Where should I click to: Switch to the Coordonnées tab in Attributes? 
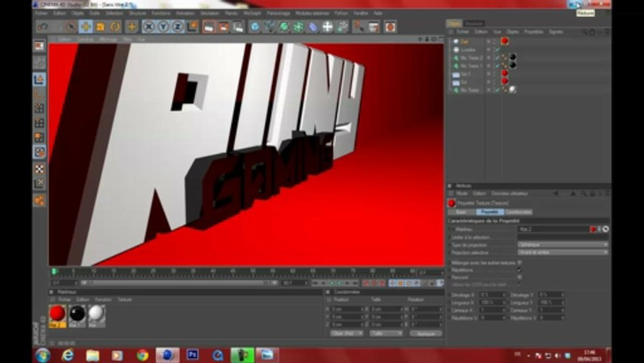click(x=519, y=212)
